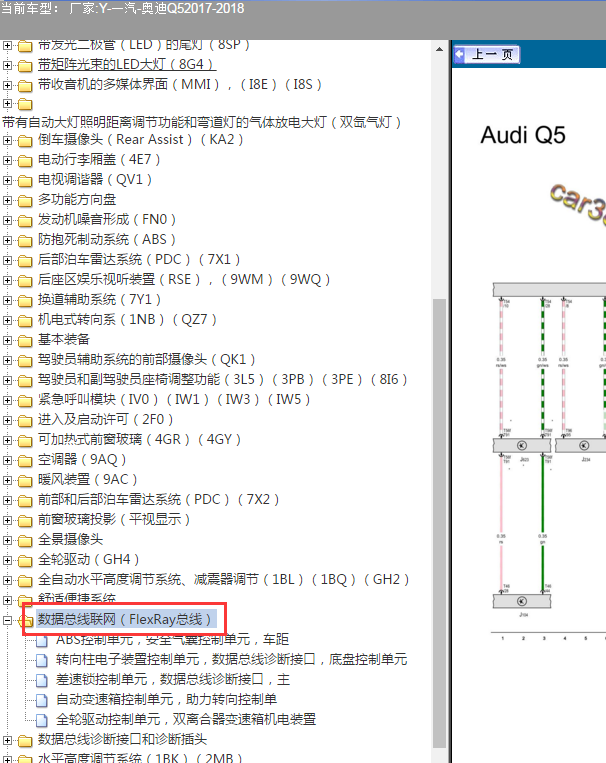Click the folder icon of 机电式转向系（1NB）（QZ7）
606x763 pixels.
[x=25, y=320]
